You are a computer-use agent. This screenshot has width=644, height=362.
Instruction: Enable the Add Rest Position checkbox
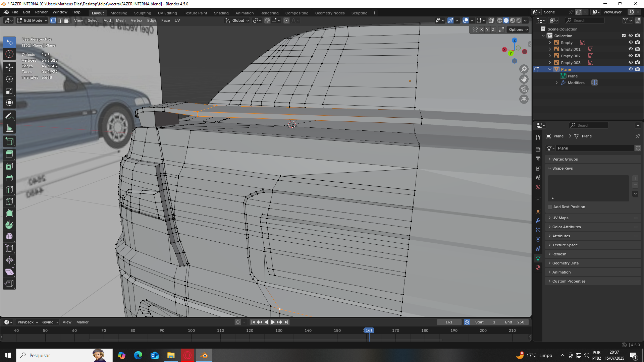coord(550,207)
